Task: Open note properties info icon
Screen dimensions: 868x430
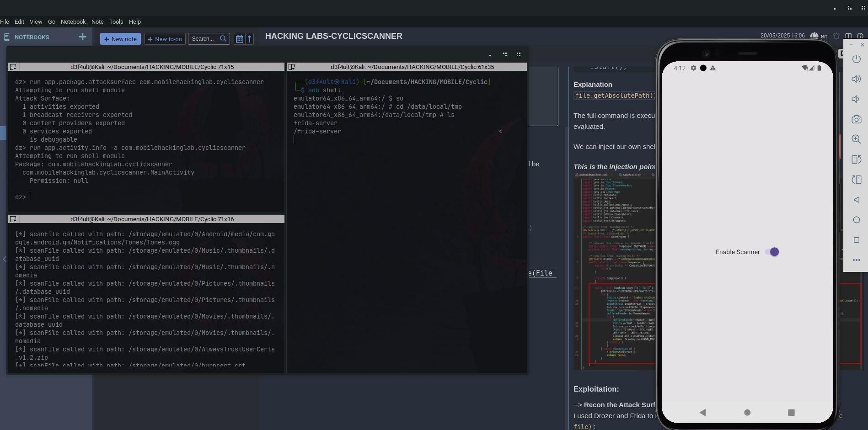Action: (x=860, y=36)
